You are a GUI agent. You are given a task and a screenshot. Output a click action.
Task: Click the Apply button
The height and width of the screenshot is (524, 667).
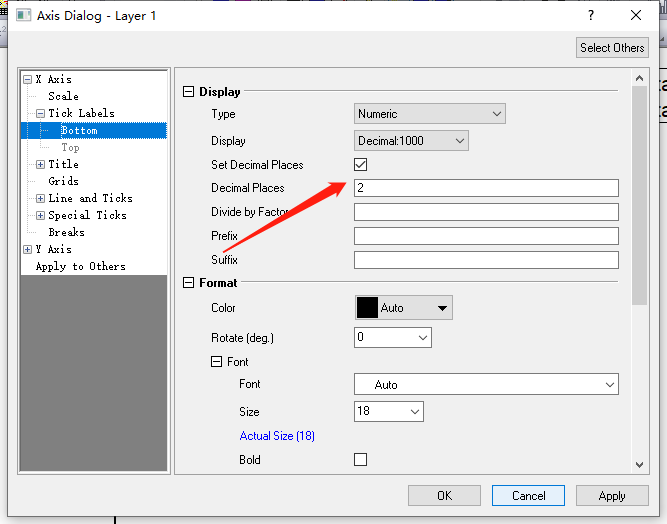coord(612,496)
